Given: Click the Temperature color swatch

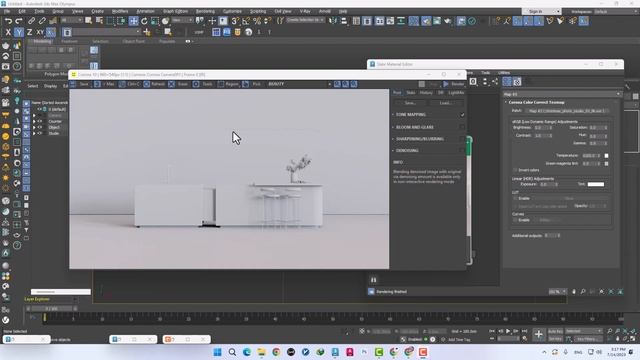Looking at the screenshot, I should [606, 156].
